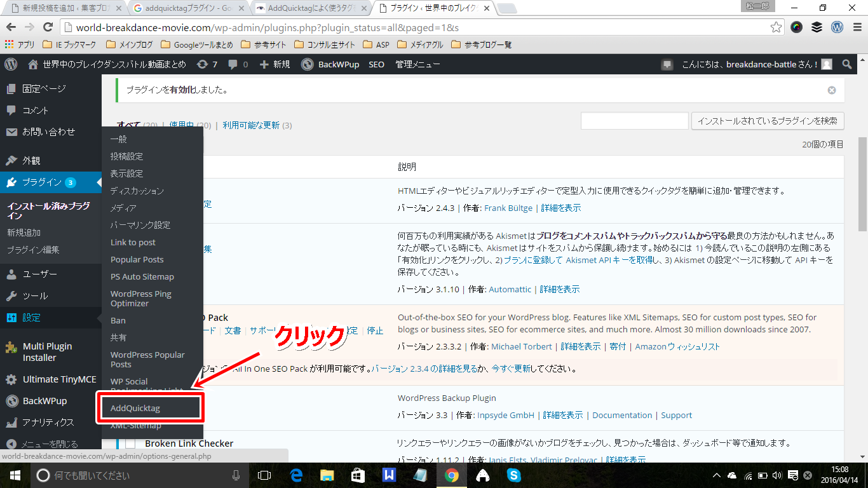The image size is (868, 488).
Task: Tick the Broken Link Checker checkbox
Action: pos(130,444)
